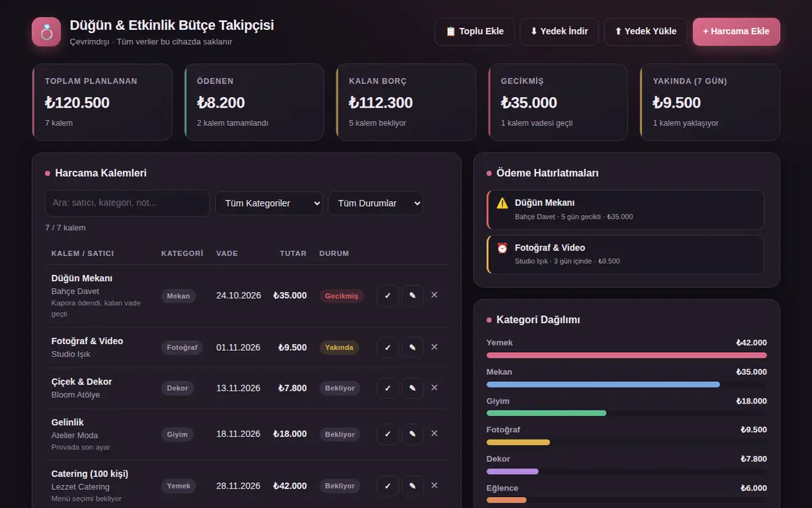Click the Vade column header
The image size is (812, 508).
click(227, 253)
